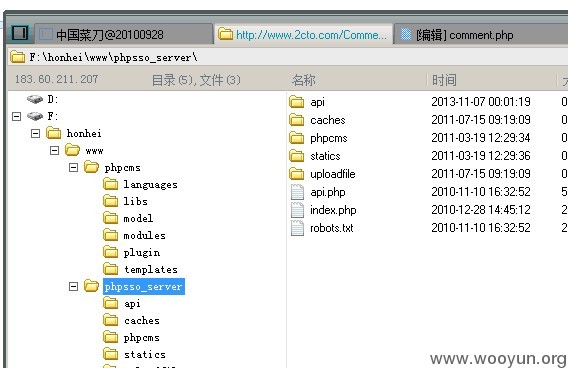Viewport: 568px width, 368px height.
Task: Click folder icon in the path bar
Action: 18,57
